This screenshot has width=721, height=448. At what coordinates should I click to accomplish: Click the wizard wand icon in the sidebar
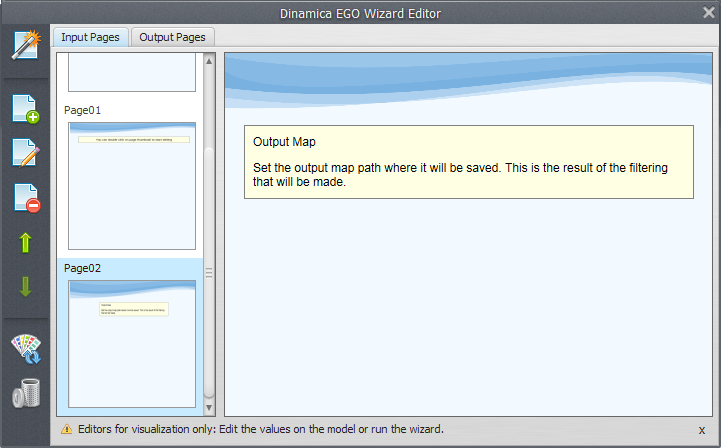26,45
